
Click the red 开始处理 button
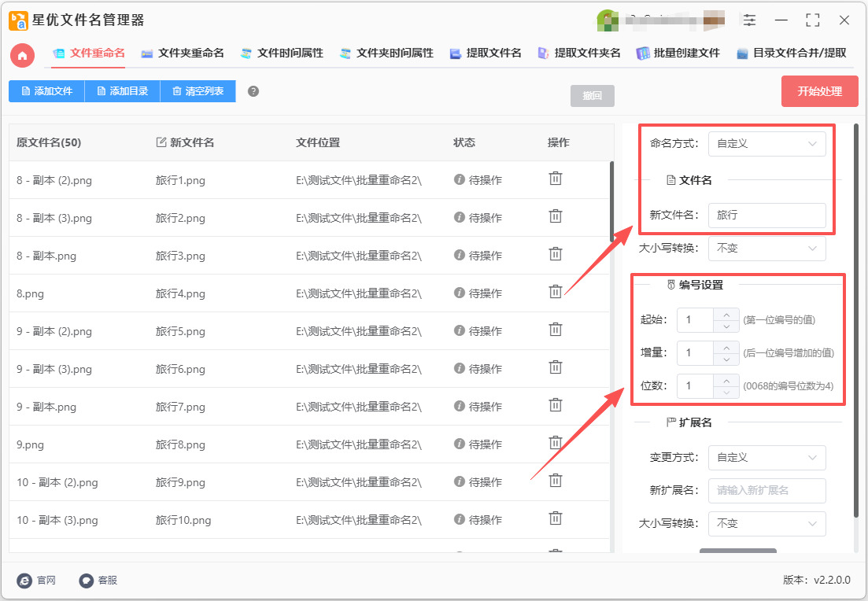coord(820,91)
